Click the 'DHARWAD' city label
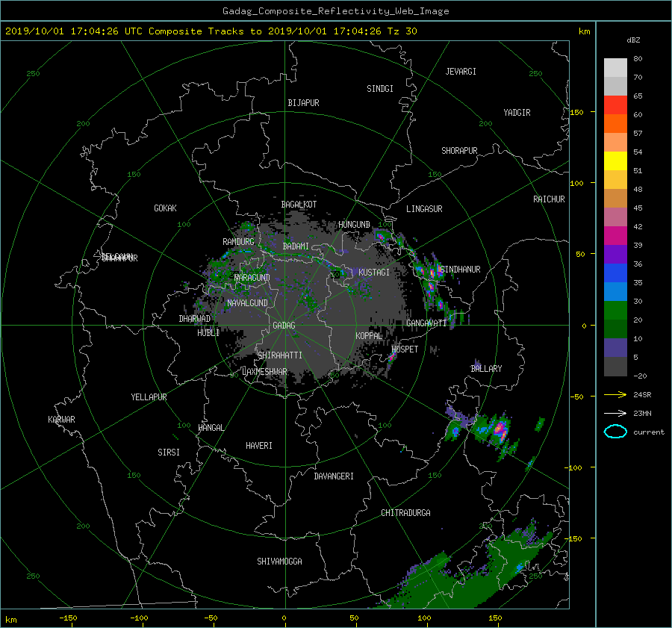Image resolution: width=672 pixels, height=628 pixels. 195,319
